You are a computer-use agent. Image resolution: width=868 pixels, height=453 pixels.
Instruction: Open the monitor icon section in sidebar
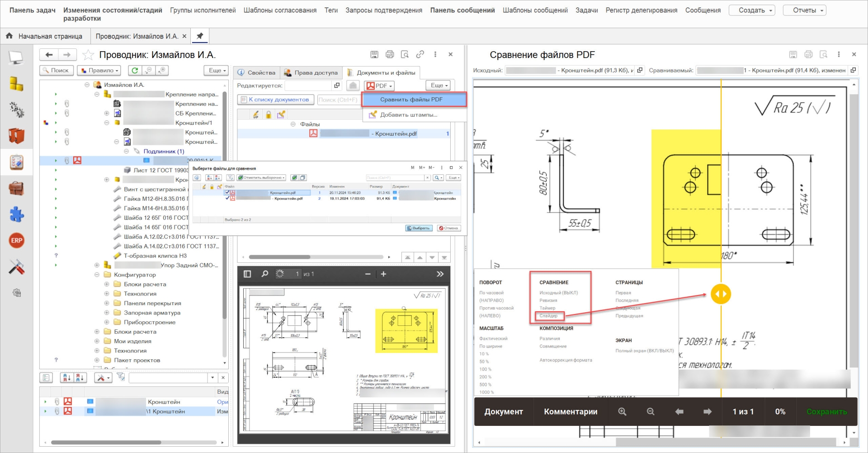pyautogui.click(x=16, y=57)
